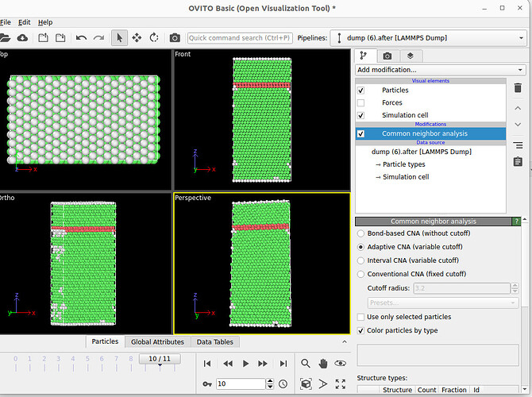The image size is (532, 397).
Task: Switch to the Data Tables tab
Action: [x=215, y=342]
